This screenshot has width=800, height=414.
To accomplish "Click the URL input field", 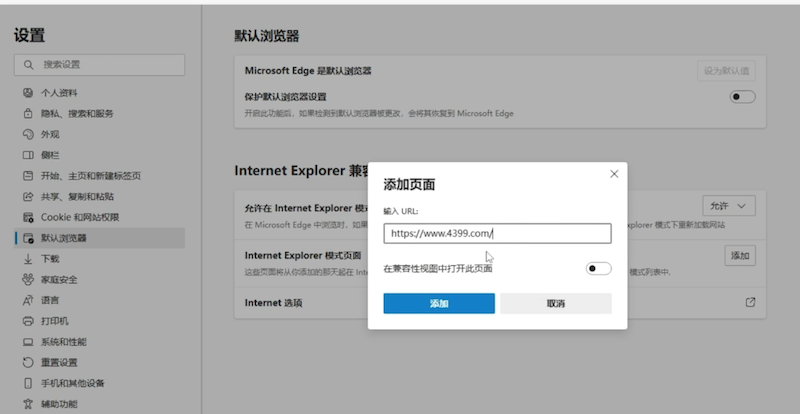I will click(497, 233).
